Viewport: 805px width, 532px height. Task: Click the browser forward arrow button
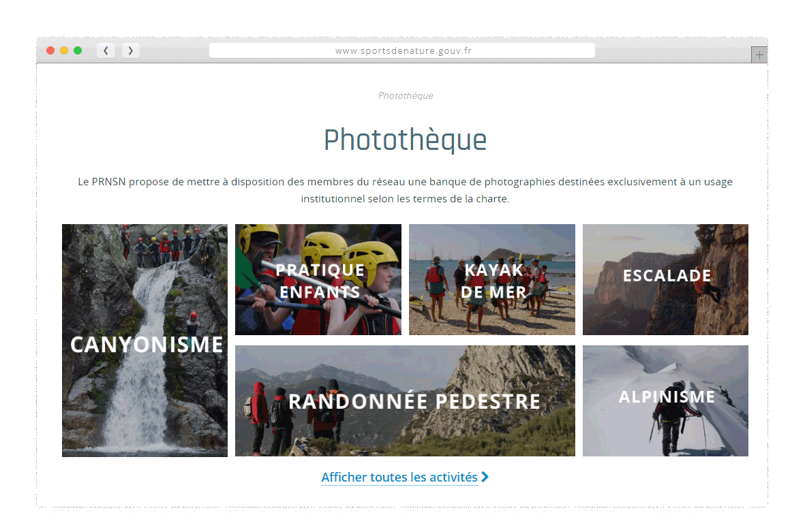click(x=130, y=50)
